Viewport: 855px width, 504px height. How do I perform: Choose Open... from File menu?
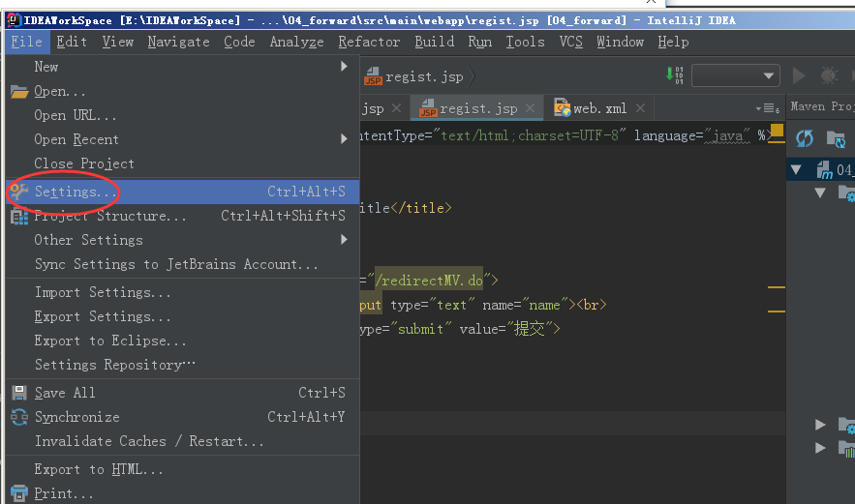coord(182,91)
